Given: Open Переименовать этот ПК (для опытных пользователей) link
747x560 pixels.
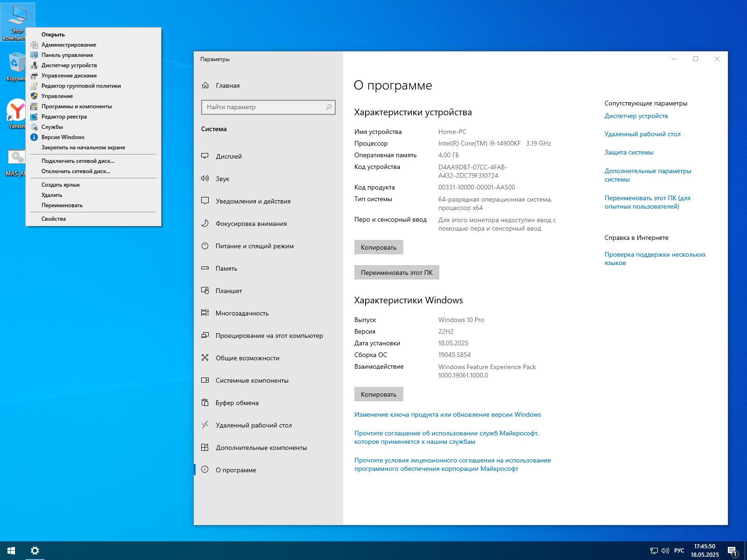Looking at the screenshot, I should point(648,202).
